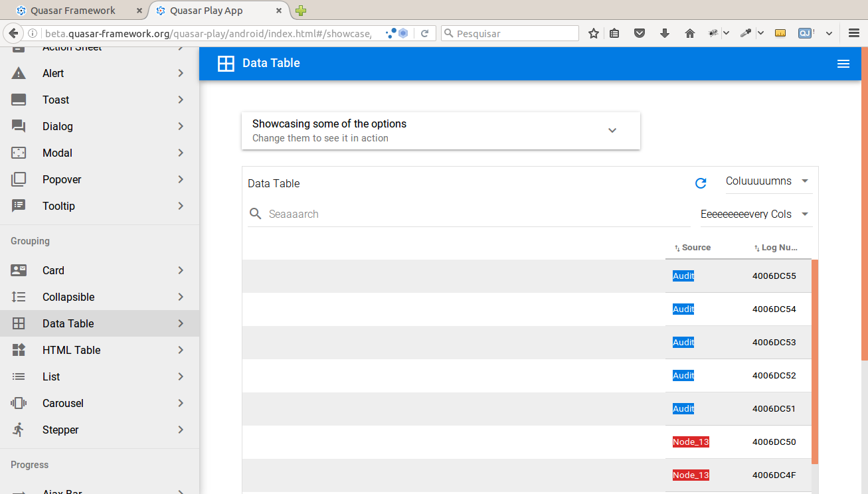
Task: Click the Node_13 badge in row 4006DC50
Action: (691, 442)
